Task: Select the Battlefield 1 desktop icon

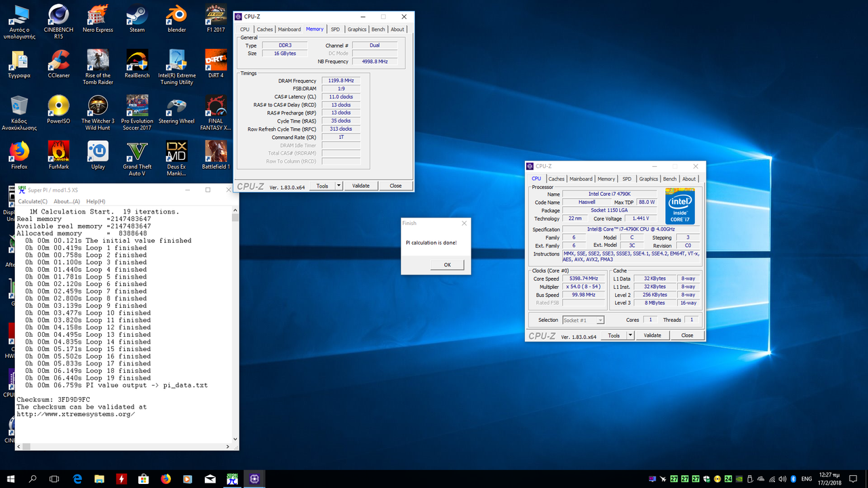Action: coord(216,155)
